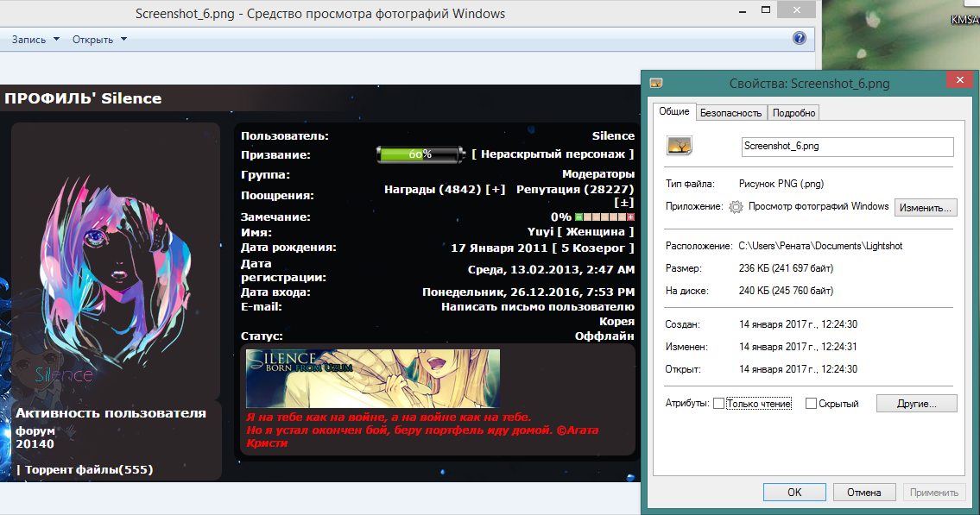This screenshot has height=515, width=980.
Task: Click the Изменить... button
Action: coord(926,207)
